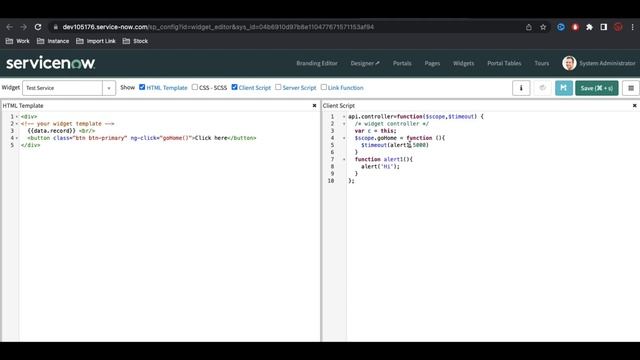Viewport: 640px width, 360px height.
Task: Go to the Widgets menu item
Action: click(x=463, y=63)
